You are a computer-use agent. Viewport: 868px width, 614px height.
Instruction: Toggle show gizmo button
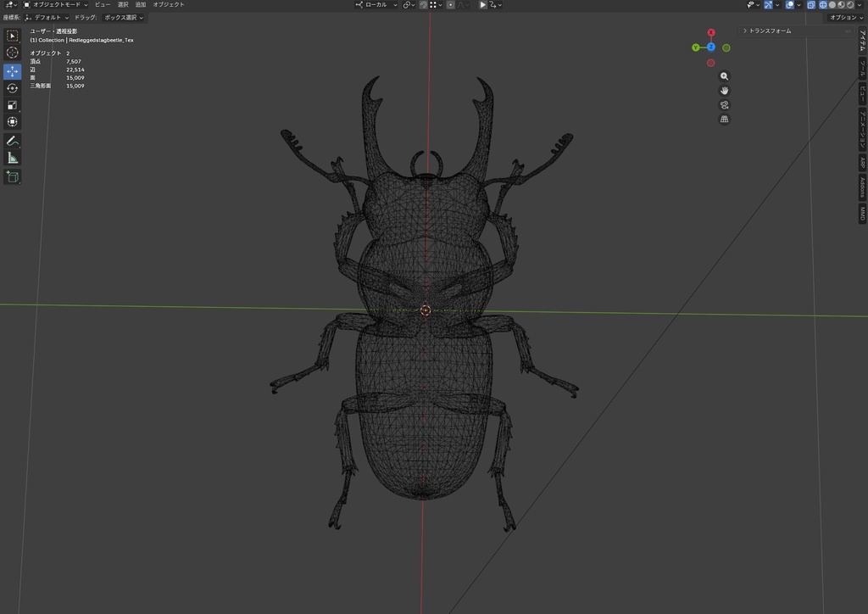(768, 5)
